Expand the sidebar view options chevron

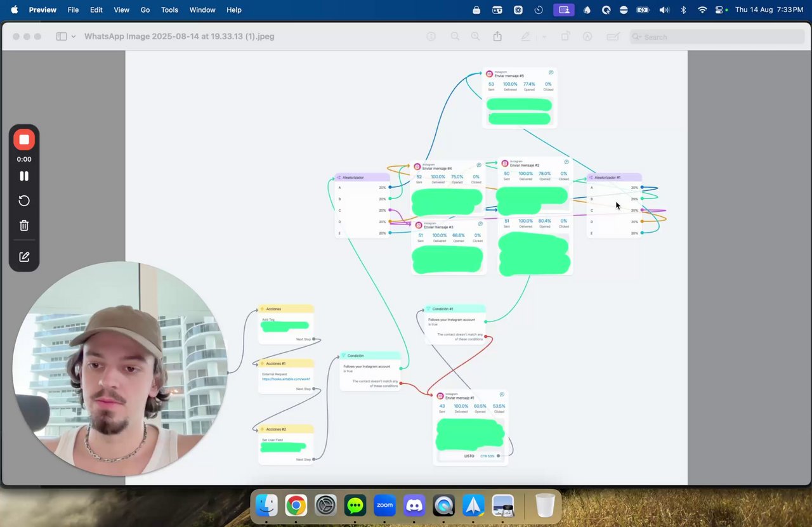[x=74, y=37]
